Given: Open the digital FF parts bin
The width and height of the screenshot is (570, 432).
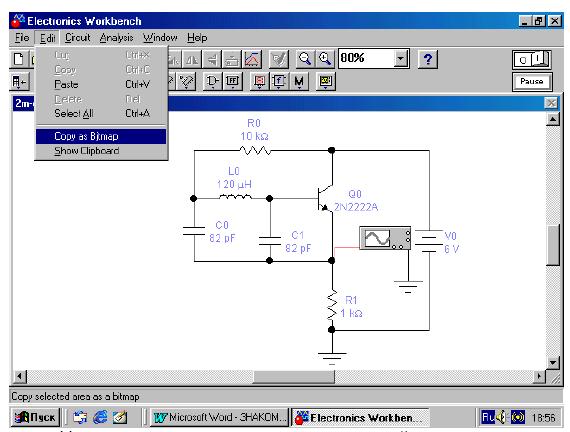Looking at the screenshot, I should pyautogui.click(x=232, y=81).
